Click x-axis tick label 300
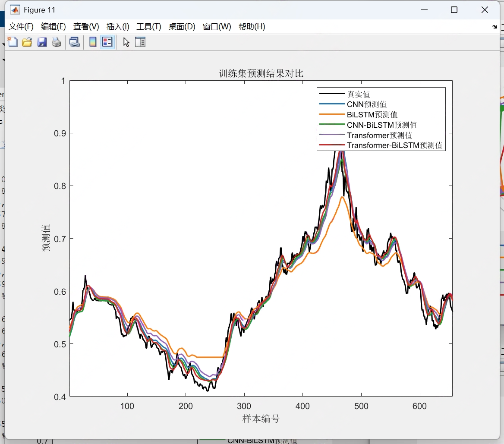The width and height of the screenshot is (504, 444). [x=244, y=406]
